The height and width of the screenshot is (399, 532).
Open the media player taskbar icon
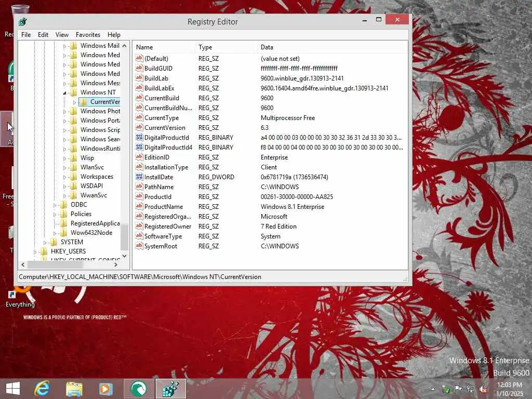pyautogui.click(x=106, y=389)
